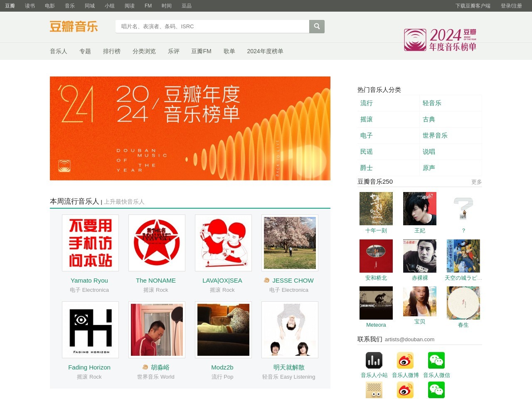This screenshot has height=399, width=532.
Task: Open 歌单 in the navigation bar
Action: click(x=229, y=51)
